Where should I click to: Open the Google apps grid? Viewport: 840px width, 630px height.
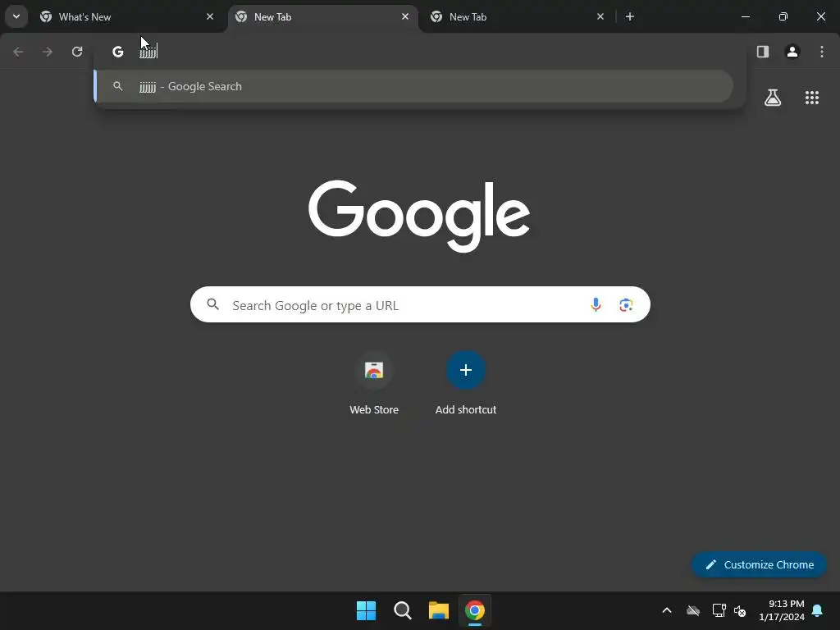(812, 98)
